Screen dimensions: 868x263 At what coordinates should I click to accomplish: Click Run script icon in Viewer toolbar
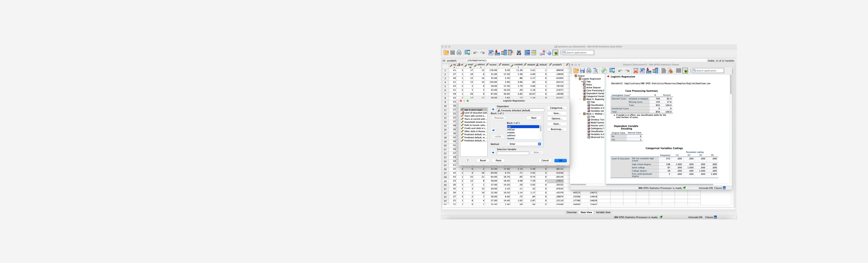[670, 71]
